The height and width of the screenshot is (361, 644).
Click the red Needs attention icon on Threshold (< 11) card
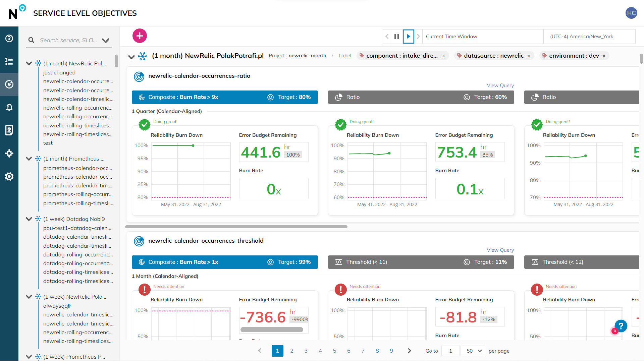(341, 289)
